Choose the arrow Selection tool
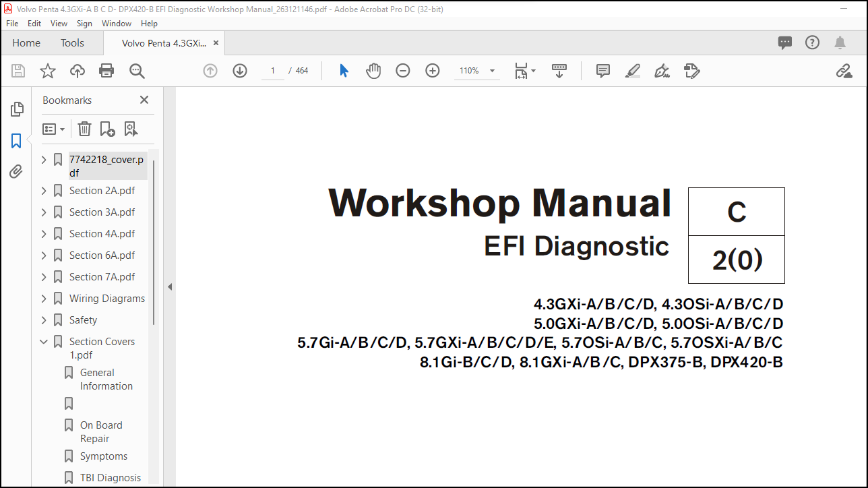The image size is (868, 488). tap(344, 71)
